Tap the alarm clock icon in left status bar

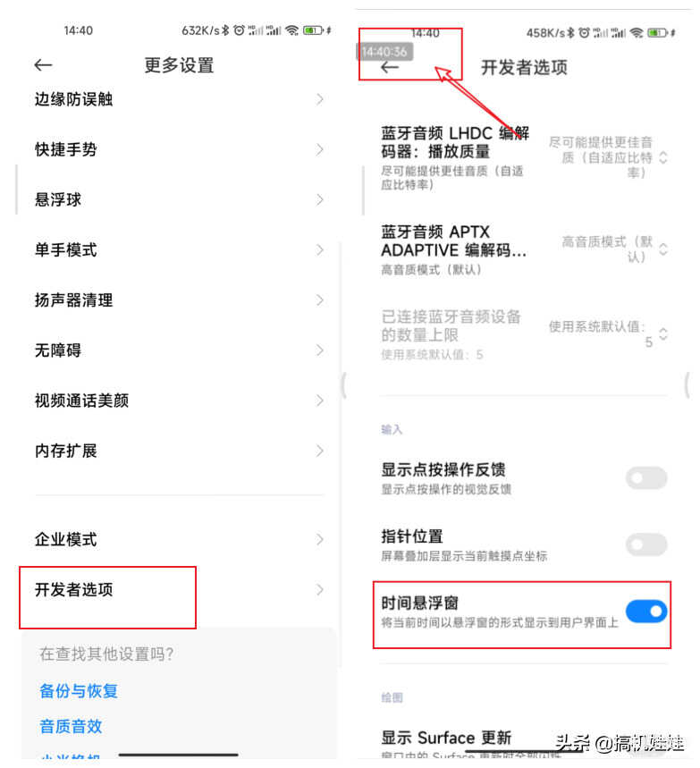239,30
